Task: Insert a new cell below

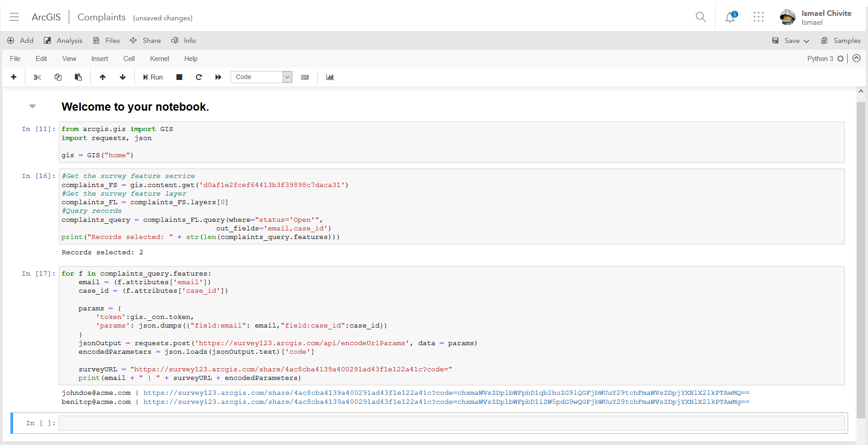Action: [x=14, y=77]
